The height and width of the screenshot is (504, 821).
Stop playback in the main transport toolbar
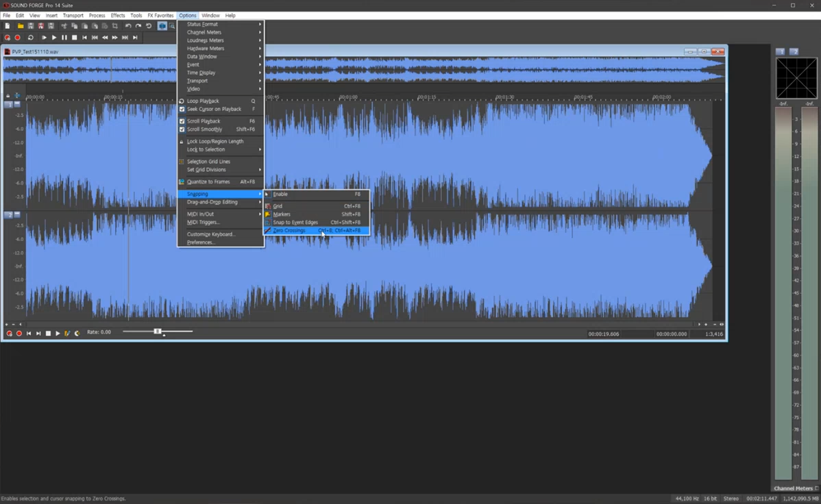pos(74,38)
